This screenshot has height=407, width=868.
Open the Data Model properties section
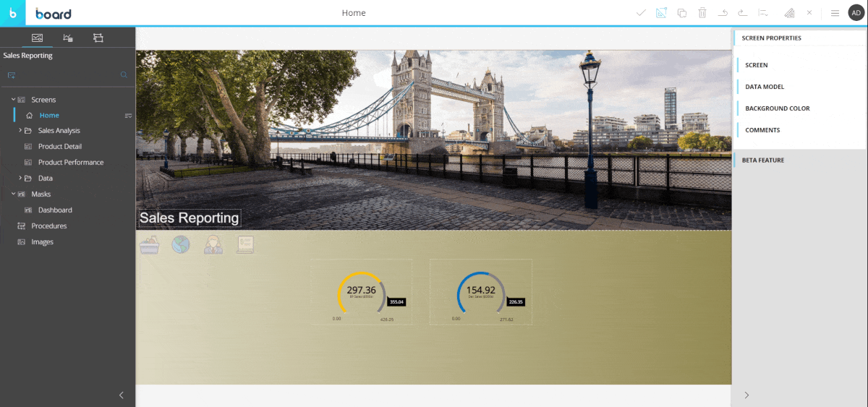765,87
